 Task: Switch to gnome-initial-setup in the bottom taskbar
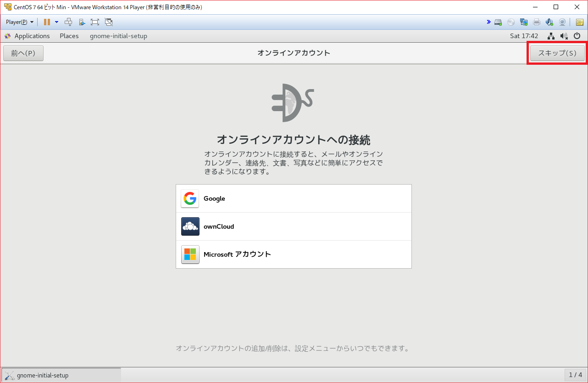tap(61, 375)
